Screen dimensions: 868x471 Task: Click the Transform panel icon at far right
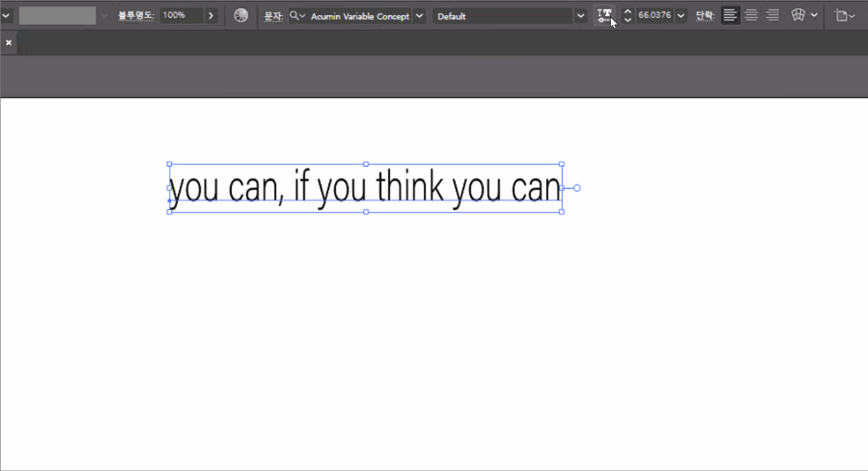click(x=841, y=15)
